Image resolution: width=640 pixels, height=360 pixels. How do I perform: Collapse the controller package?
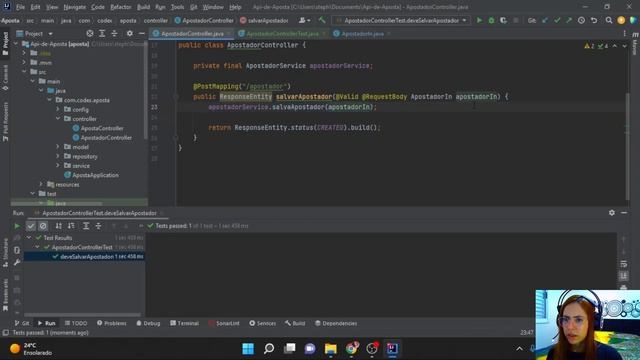click(x=58, y=119)
